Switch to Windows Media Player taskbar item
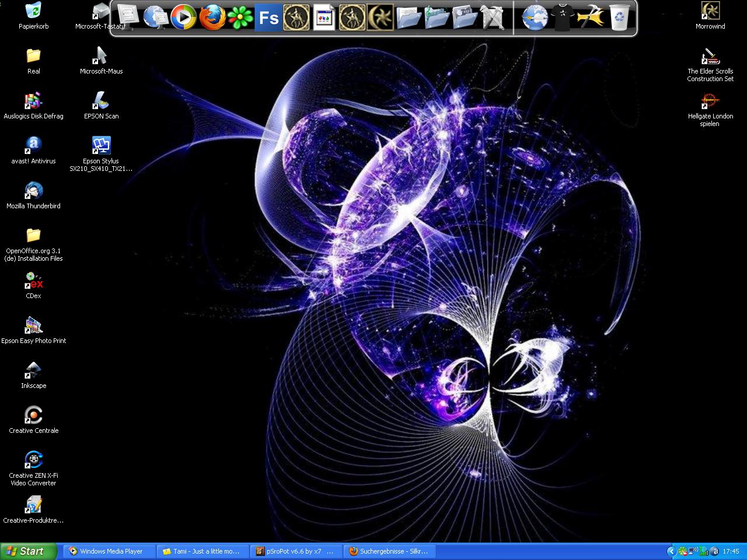This screenshot has height=560, width=747. (110, 551)
